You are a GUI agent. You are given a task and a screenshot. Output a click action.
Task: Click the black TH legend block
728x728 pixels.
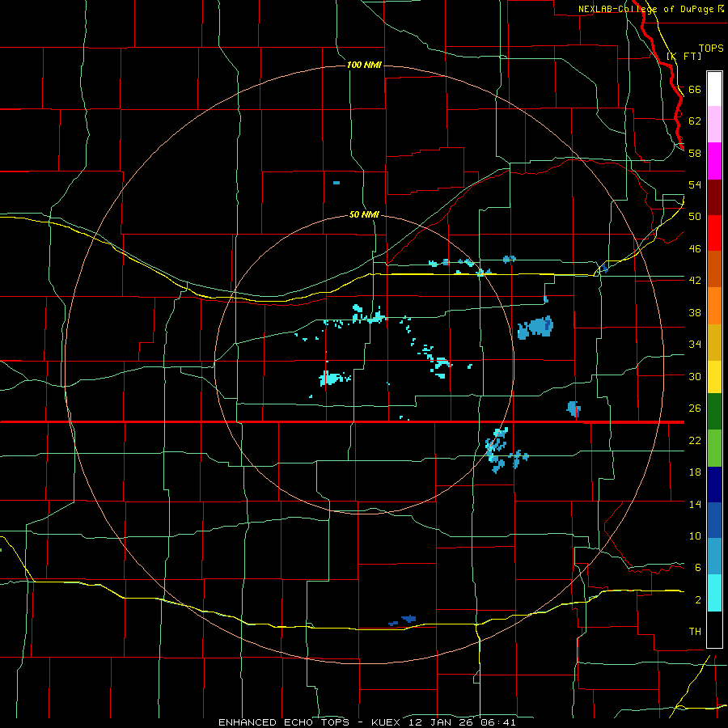(x=714, y=629)
